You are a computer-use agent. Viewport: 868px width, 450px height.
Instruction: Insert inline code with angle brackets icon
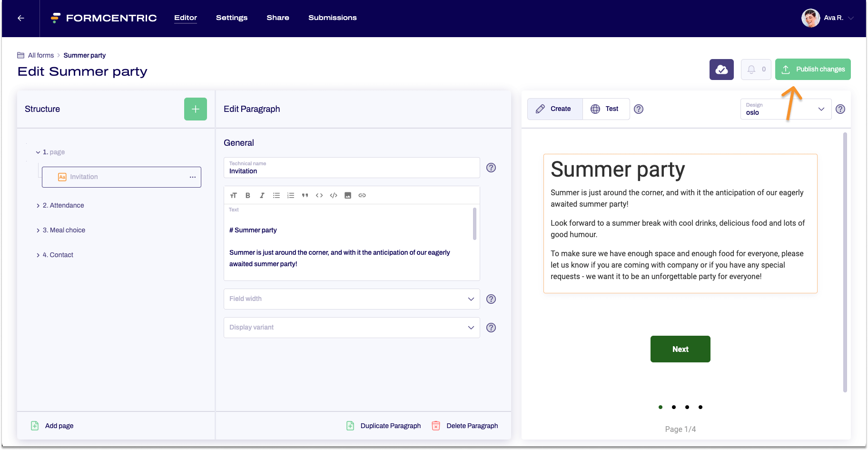319,195
